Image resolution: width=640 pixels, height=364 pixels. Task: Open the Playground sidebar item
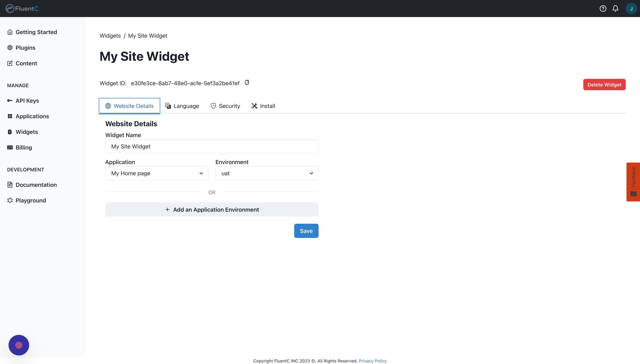point(31,200)
